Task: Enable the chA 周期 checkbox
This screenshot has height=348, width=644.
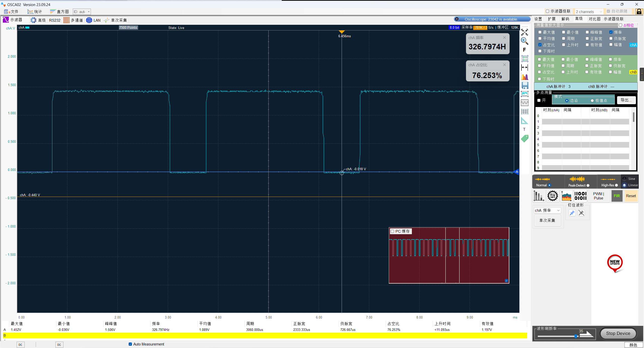Action: [564, 39]
